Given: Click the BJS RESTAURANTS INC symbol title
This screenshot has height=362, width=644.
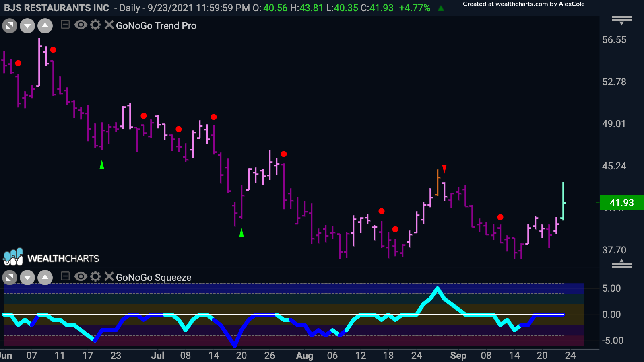Looking at the screenshot, I should click(57, 8).
